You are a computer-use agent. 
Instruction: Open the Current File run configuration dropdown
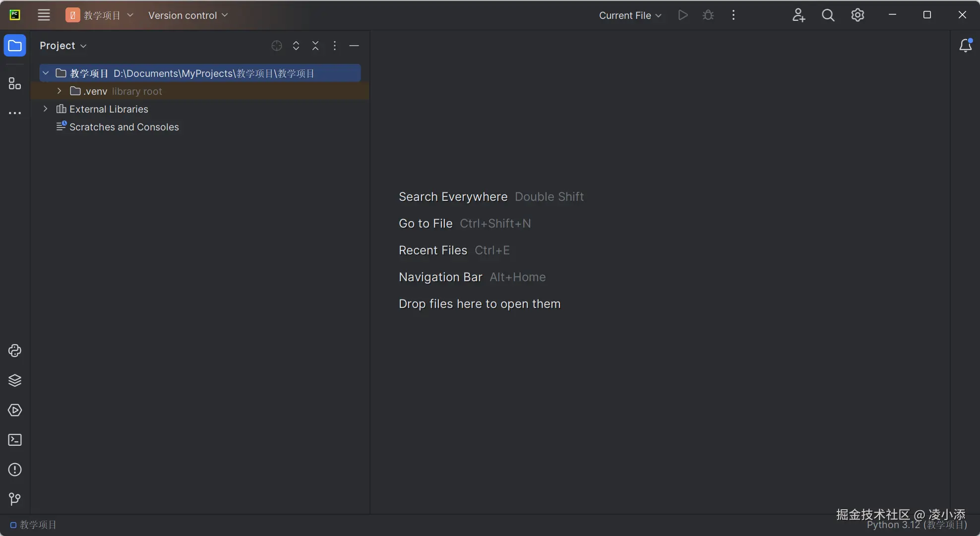coord(630,15)
